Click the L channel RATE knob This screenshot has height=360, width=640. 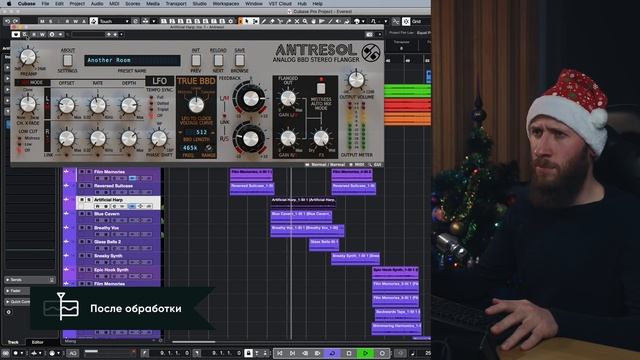click(98, 106)
